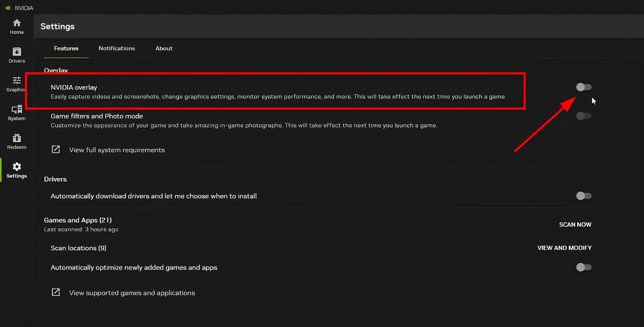Image resolution: width=644 pixels, height=327 pixels.
Task: Click the automatic driver download label text
Action: click(x=154, y=196)
